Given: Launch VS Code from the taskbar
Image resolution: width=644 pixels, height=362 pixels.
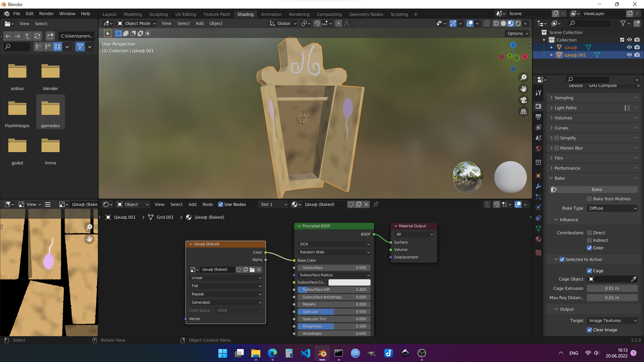Looking at the screenshot, I should (305, 353).
